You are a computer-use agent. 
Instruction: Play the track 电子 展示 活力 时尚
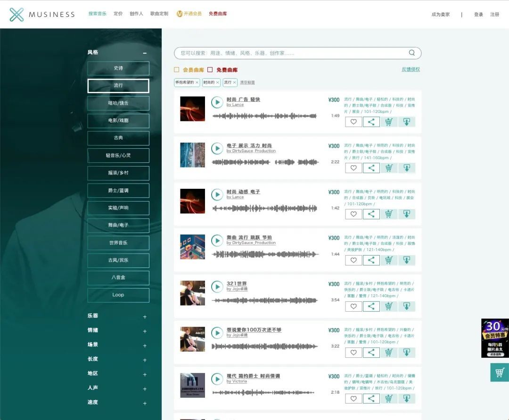(217, 148)
